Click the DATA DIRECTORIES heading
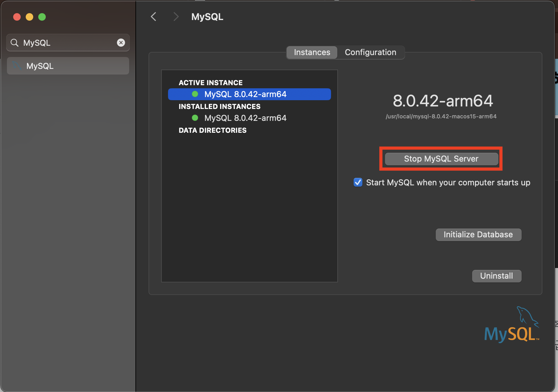The width and height of the screenshot is (558, 392). (213, 130)
